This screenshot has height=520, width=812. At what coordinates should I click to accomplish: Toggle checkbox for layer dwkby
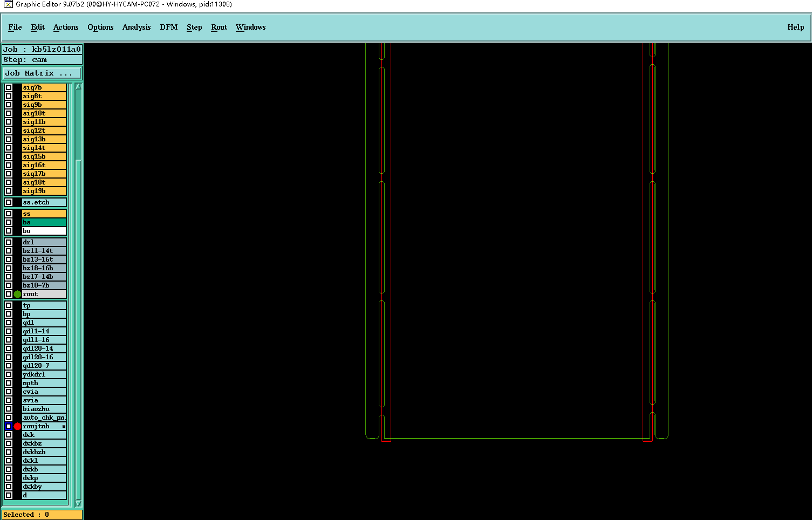pos(9,487)
